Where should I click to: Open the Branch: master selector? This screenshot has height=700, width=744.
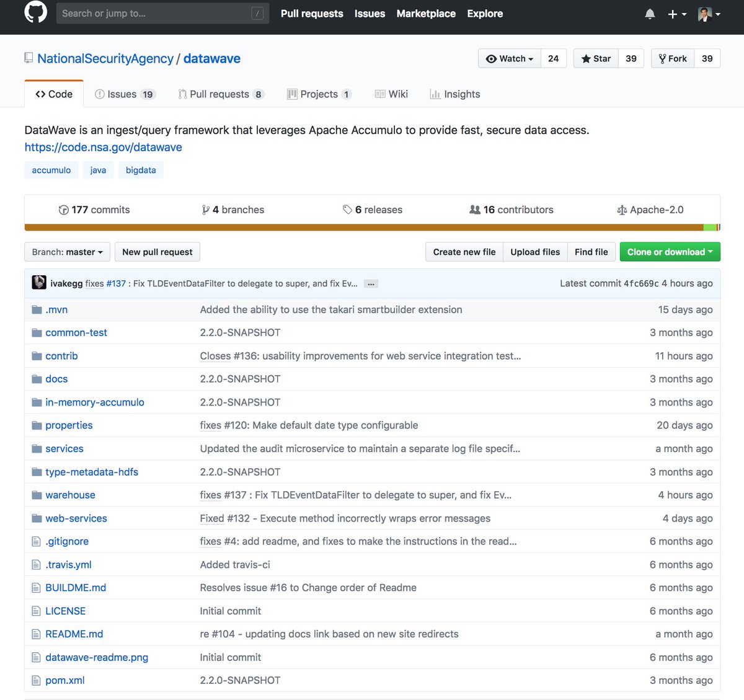tap(68, 252)
